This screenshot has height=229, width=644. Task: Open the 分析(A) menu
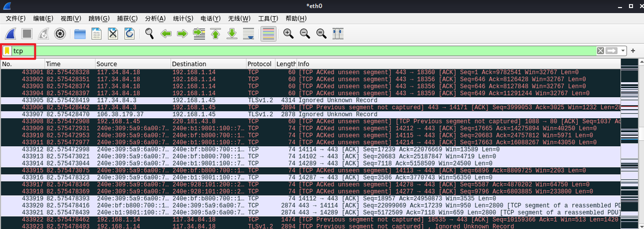[155, 18]
